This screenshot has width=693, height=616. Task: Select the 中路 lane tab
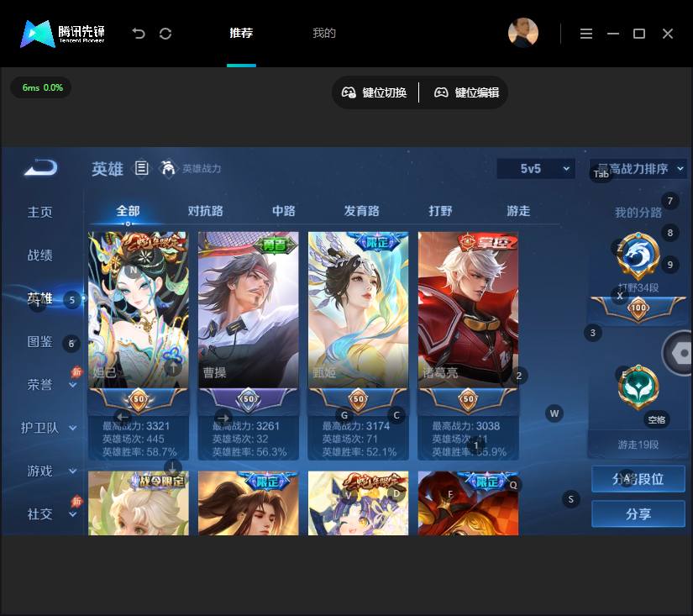click(x=284, y=211)
